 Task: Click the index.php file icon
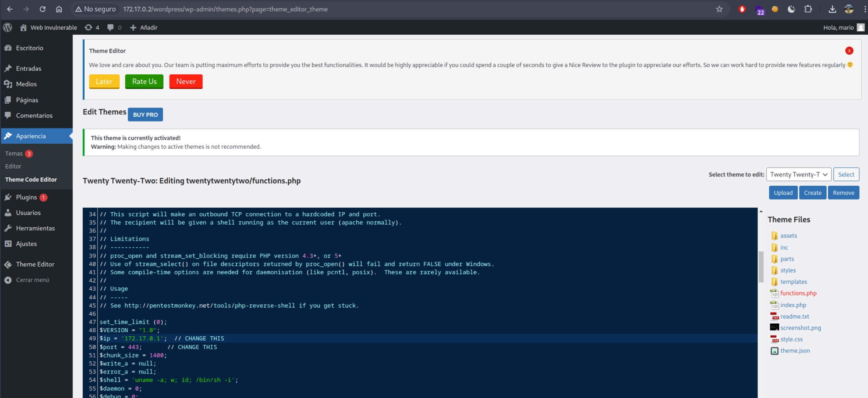click(x=774, y=305)
